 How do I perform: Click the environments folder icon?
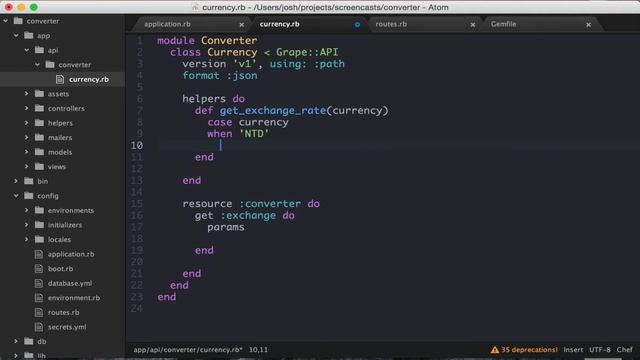coord(39,210)
